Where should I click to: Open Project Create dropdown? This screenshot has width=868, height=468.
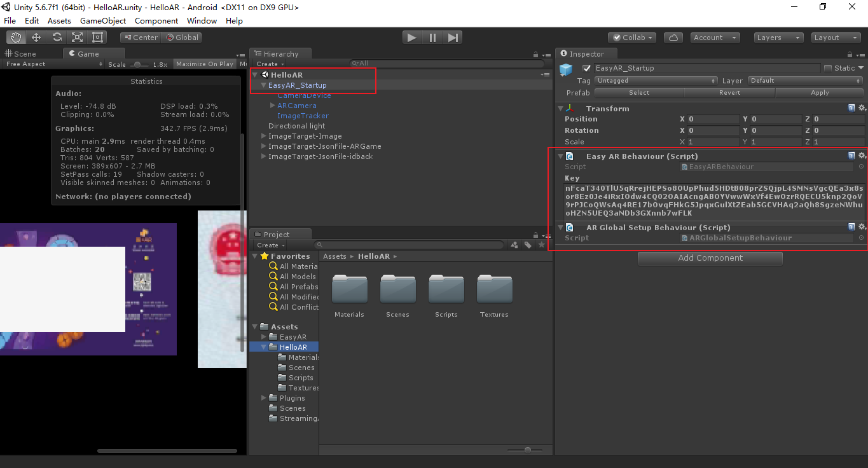click(x=270, y=245)
